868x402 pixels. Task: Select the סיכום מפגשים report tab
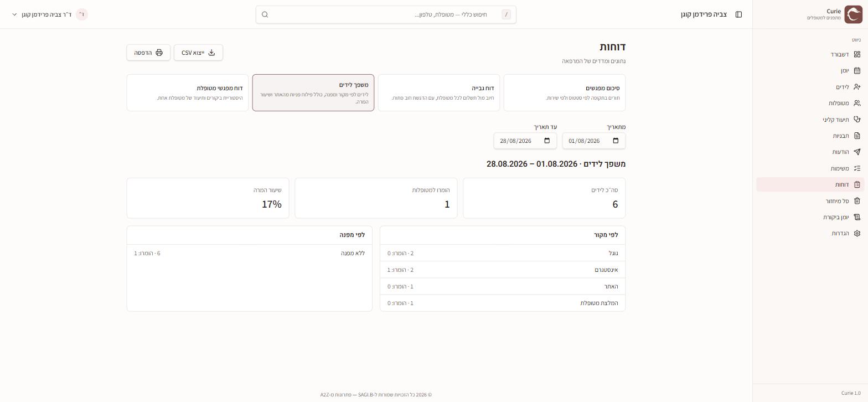(x=565, y=92)
